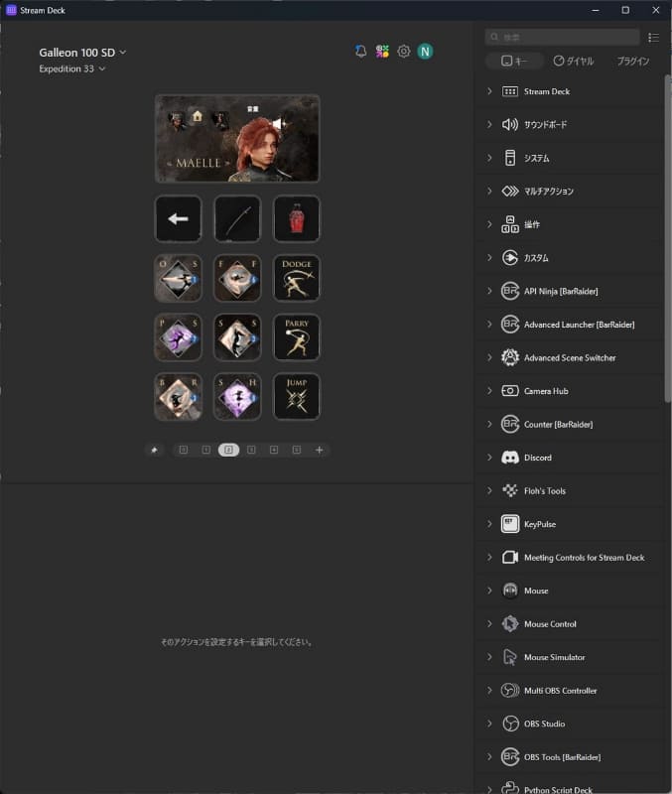The image size is (672, 794).
Task: Click the Parry action key
Action: point(296,337)
